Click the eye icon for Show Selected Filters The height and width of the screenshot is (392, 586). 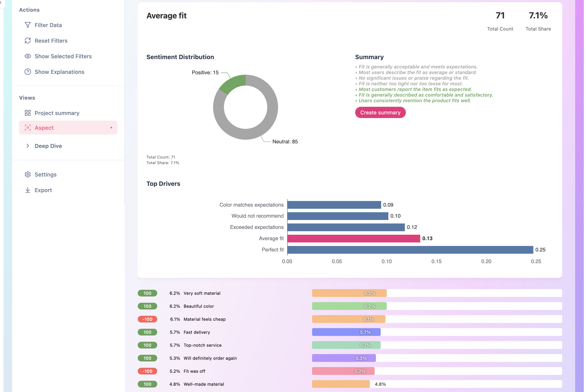(28, 56)
